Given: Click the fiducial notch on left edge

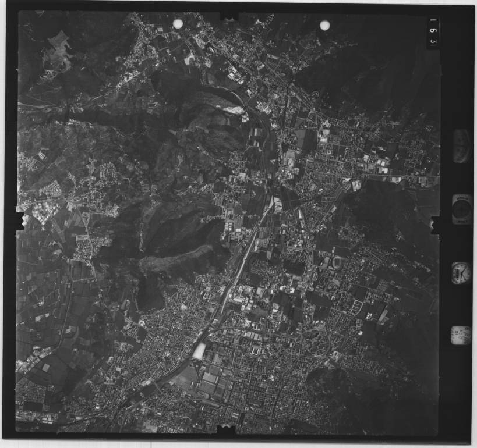Looking at the screenshot, I should (x=20, y=221).
